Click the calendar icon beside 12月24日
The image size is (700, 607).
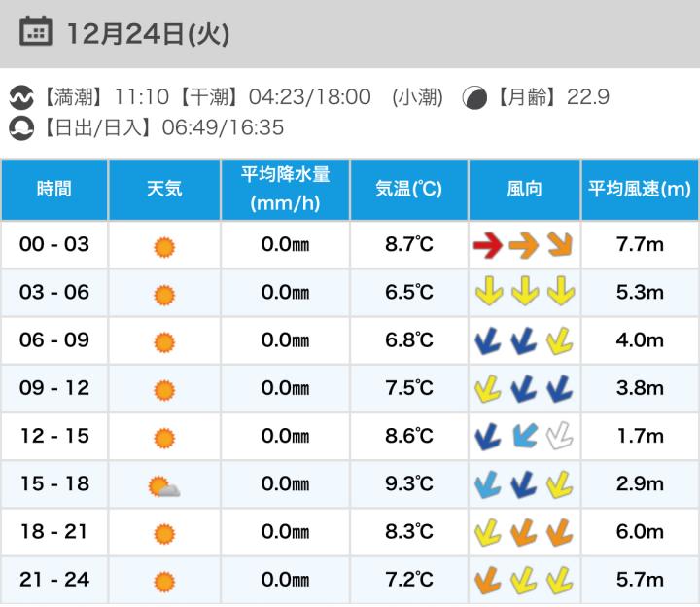click(36, 31)
